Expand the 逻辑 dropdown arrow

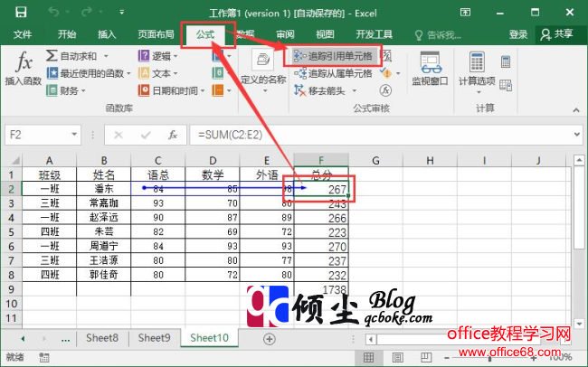175,56
